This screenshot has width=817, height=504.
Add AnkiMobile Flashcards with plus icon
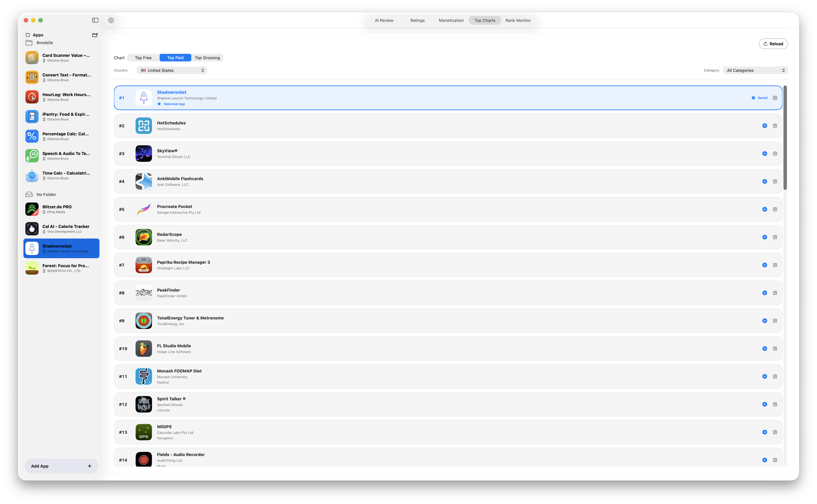764,181
